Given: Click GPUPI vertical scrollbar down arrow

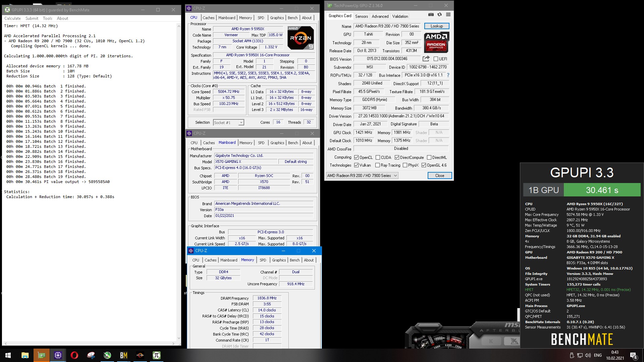Looking at the screenshot, I should (179, 338).
